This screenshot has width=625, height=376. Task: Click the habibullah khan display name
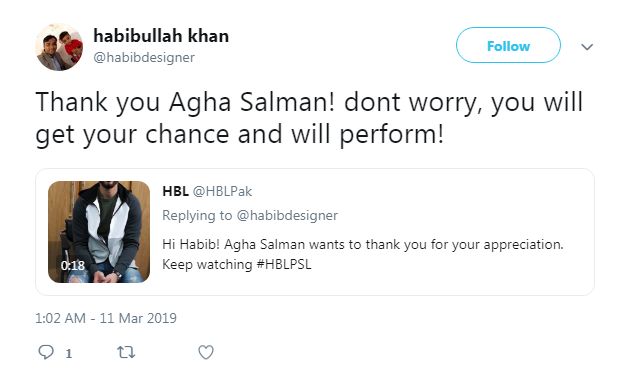[161, 36]
